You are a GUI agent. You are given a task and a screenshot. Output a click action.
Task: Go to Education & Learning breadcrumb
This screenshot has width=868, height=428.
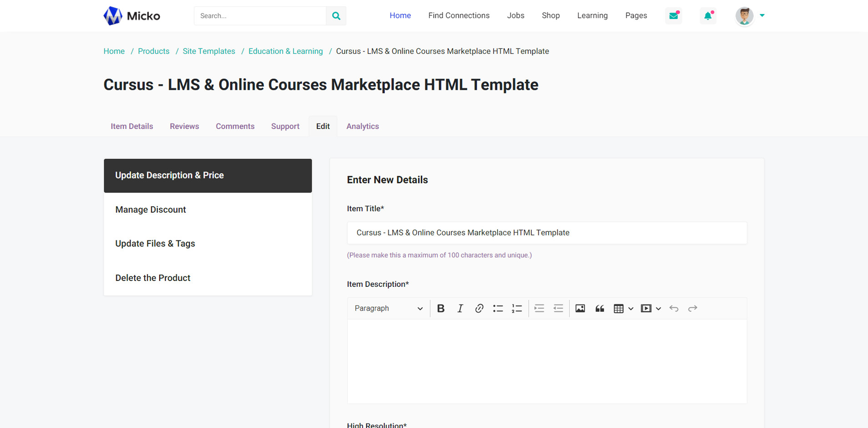click(285, 51)
